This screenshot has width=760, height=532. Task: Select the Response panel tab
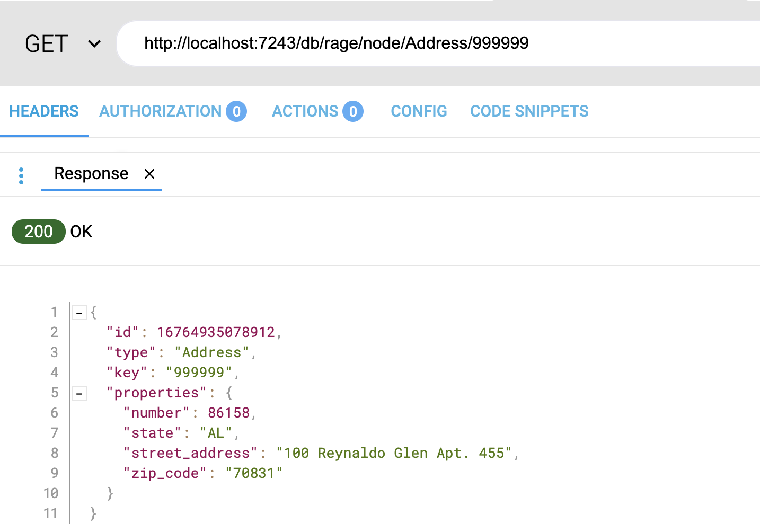click(91, 174)
